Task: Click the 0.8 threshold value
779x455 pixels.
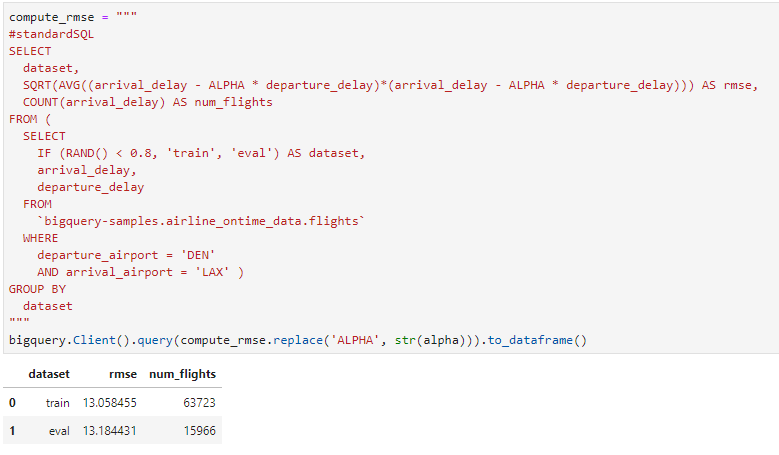Action: [x=141, y=153]
